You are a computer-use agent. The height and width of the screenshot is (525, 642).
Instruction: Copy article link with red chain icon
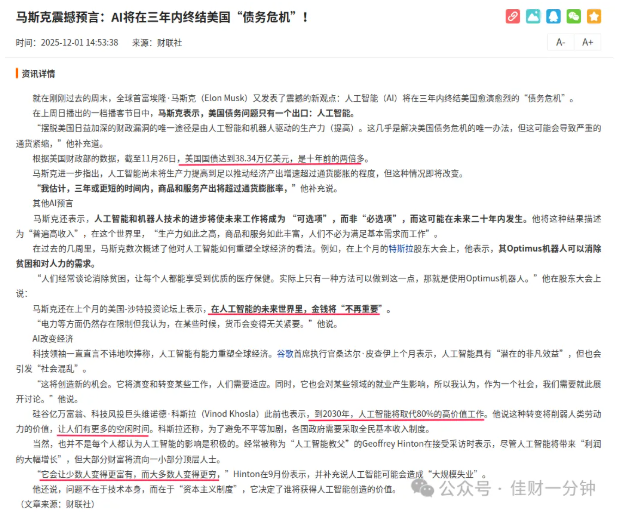click(x=513, y=16)
